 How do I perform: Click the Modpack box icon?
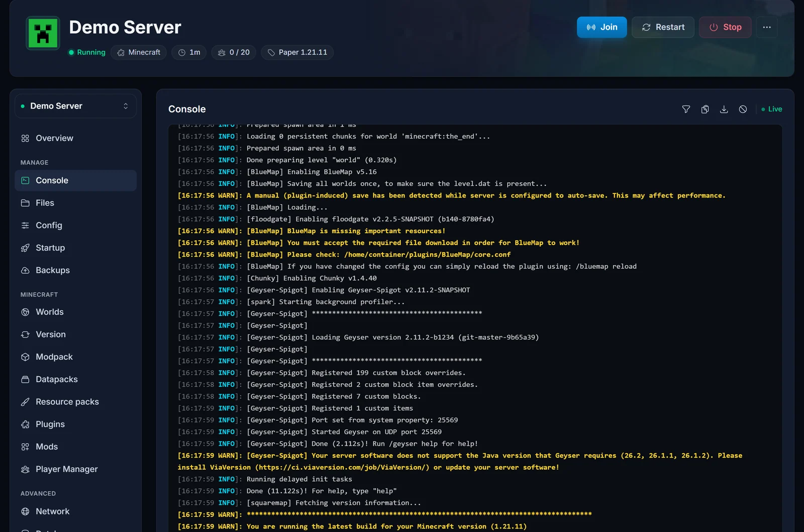(25, 357)
